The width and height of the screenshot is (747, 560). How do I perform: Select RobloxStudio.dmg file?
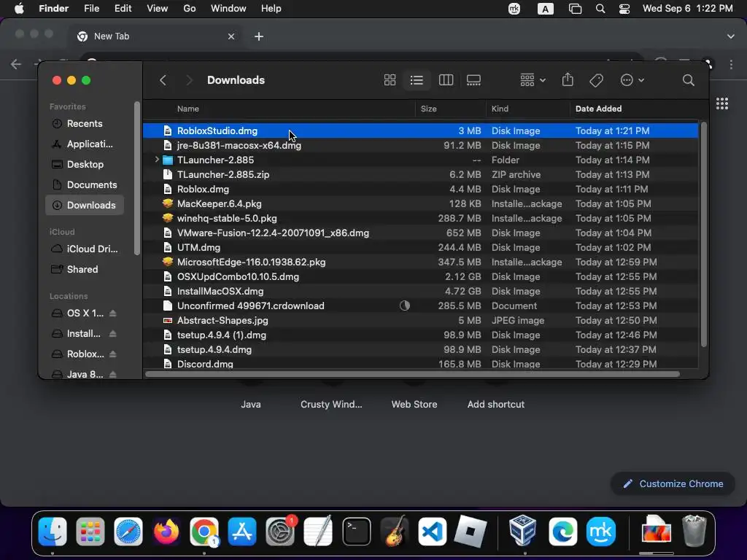coord(421,131)
